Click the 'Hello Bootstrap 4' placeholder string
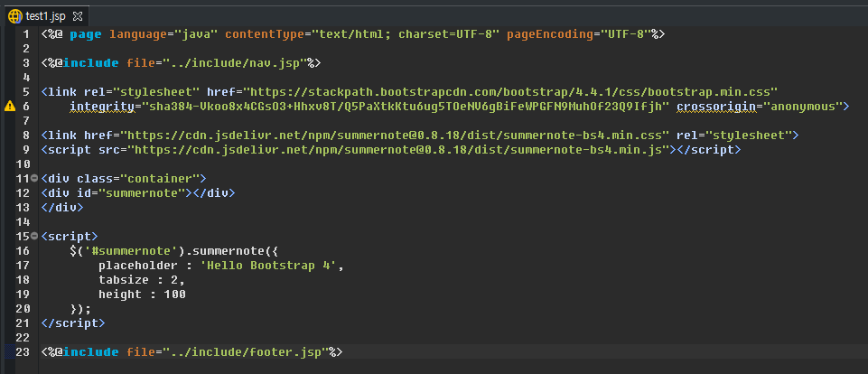This screenshot has width=868, height=374. (x=268, y=266)
